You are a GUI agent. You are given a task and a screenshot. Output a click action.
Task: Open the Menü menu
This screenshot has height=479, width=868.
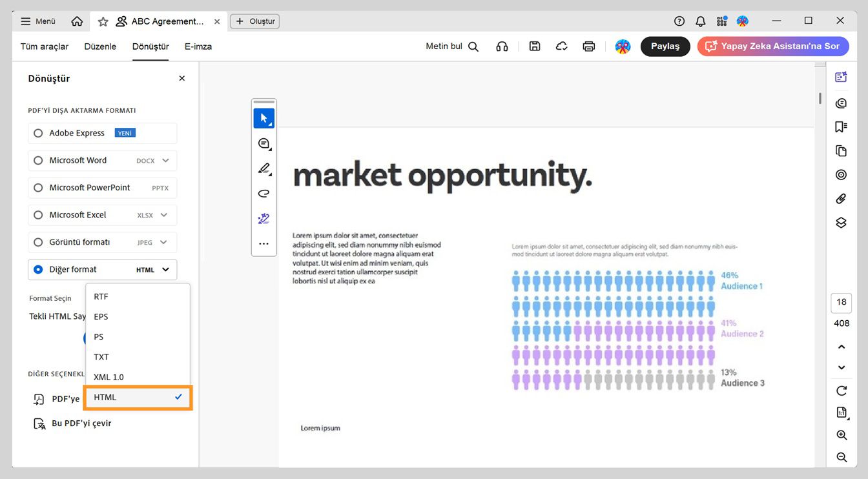[37, 20]
